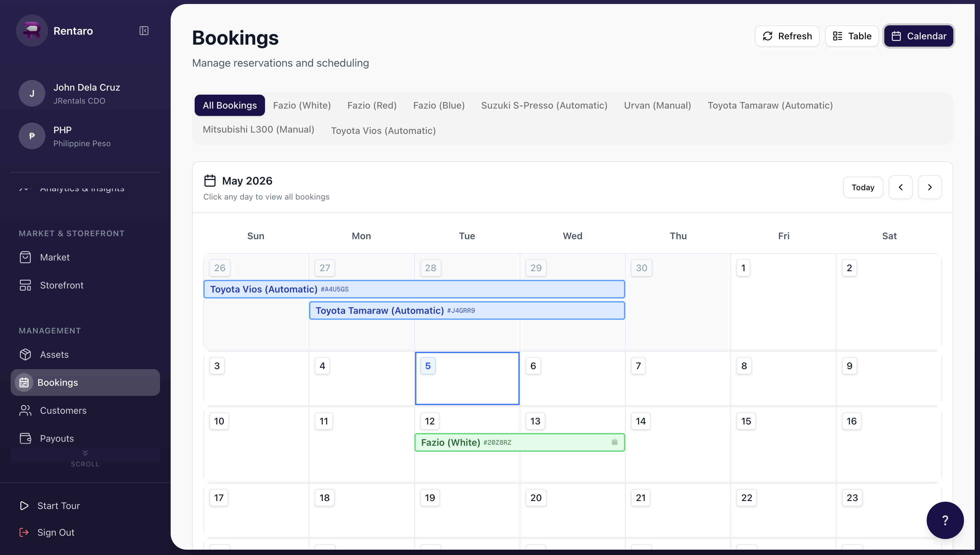Viewport: 980px width, 555px height.
Task: Filter by Fazio (Red) tab
Action: tap(372, 105)
